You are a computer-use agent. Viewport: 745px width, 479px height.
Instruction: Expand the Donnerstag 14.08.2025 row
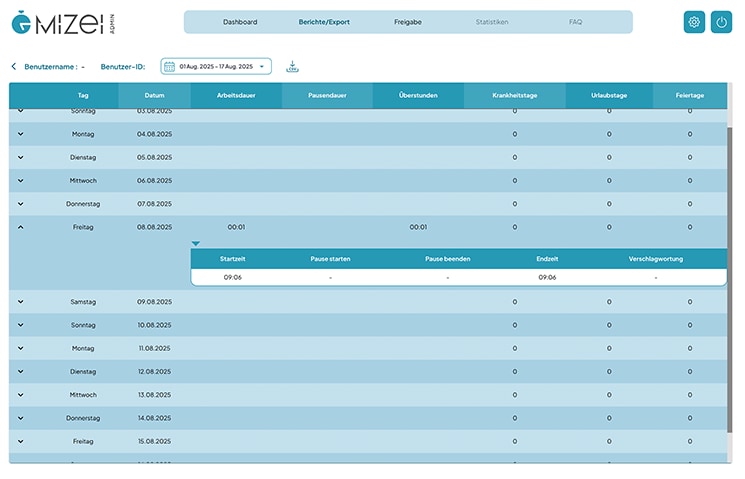coord(21,418)
